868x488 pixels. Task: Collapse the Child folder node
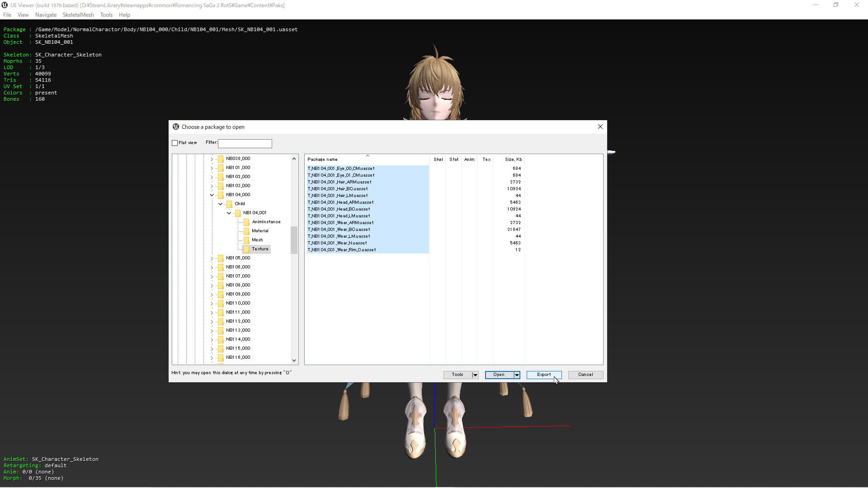220,204
